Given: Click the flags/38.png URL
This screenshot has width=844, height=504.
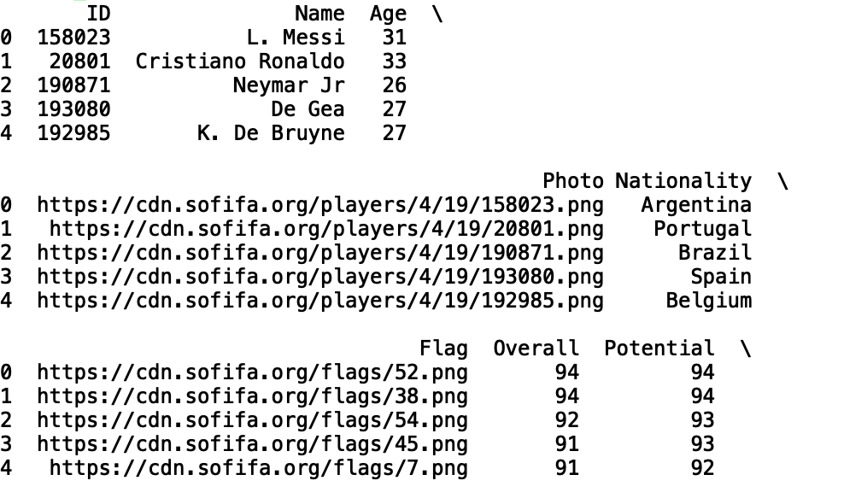Looking at the screenshot, I should pos(253,396).
